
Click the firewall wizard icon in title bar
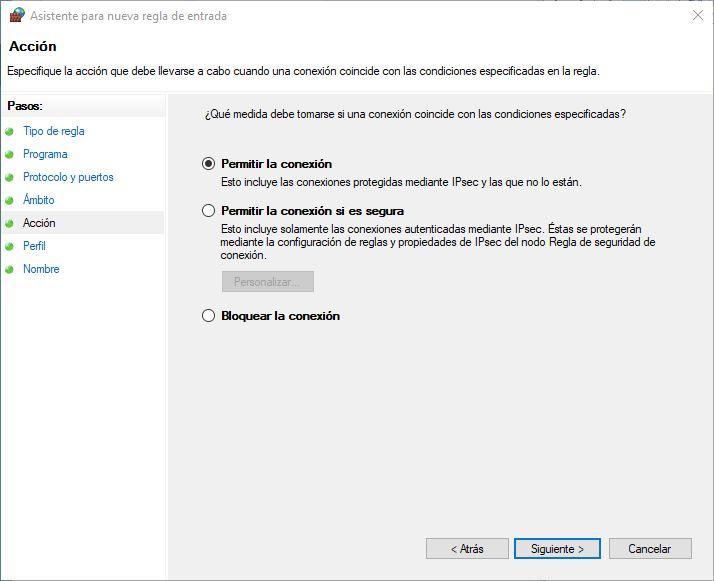click(16, 16)
